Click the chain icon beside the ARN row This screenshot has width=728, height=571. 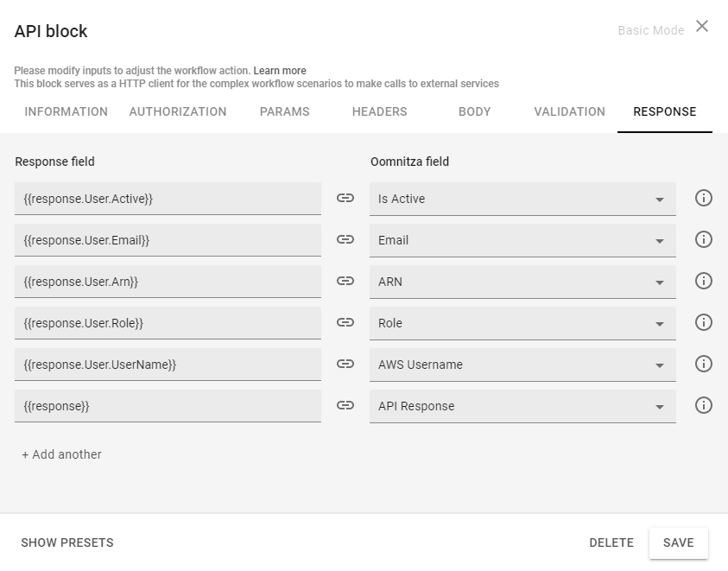click(x=345, y=281)
